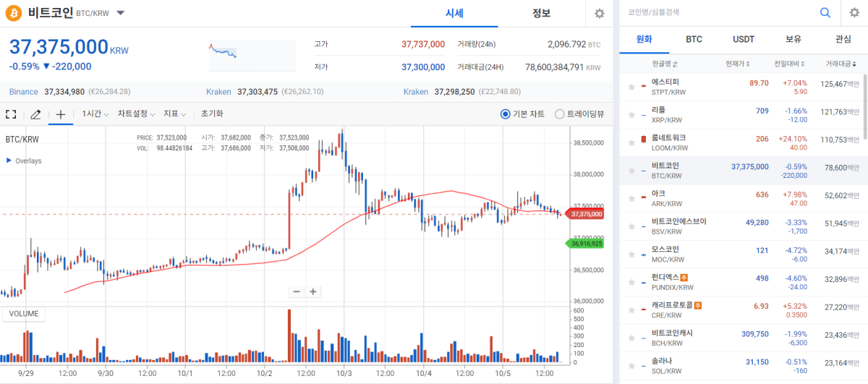Viewport: 868px width, 384px height.
Task: Open coin list settings gear icon
Action: click(854, 12)
